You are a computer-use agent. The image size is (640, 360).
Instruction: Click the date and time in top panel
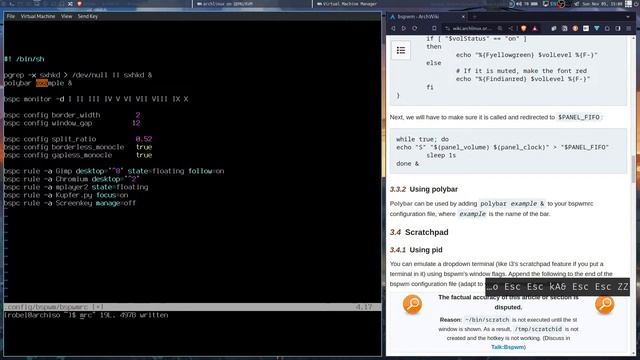coord(602,4)
